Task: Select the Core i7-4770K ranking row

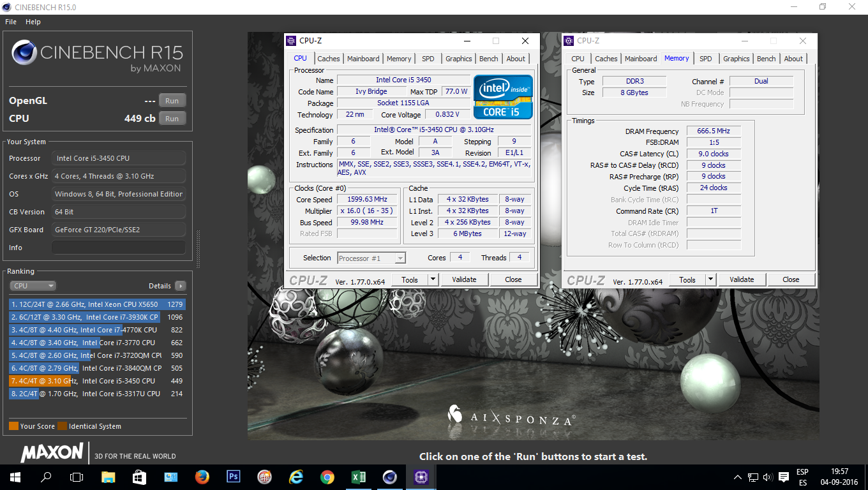Action: pos(97,330)
